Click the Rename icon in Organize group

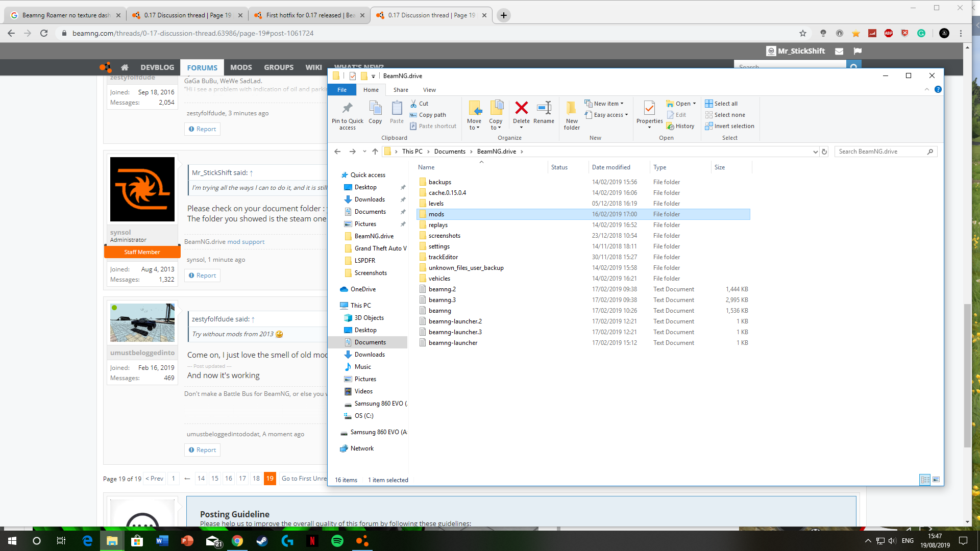coord(544,108)
